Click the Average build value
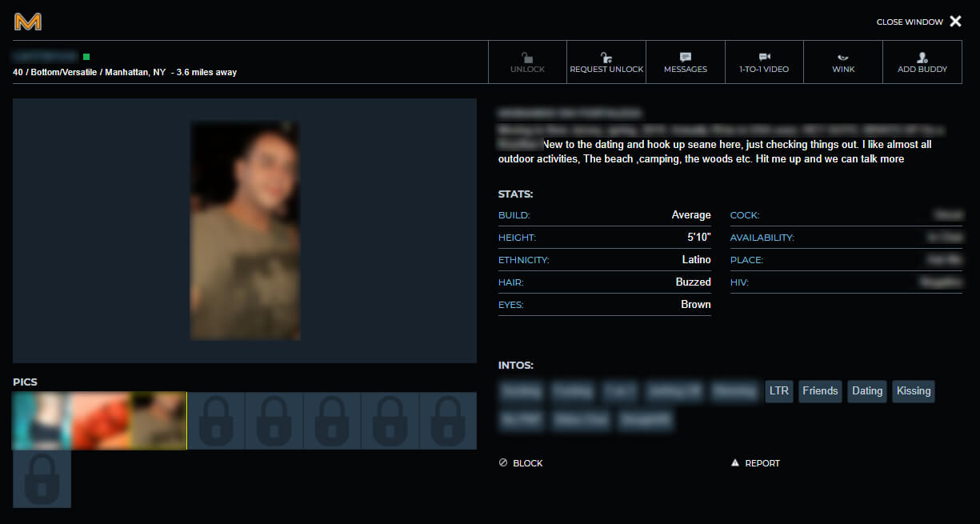This screenshot has height=524, width=980. tap(691, 215)
